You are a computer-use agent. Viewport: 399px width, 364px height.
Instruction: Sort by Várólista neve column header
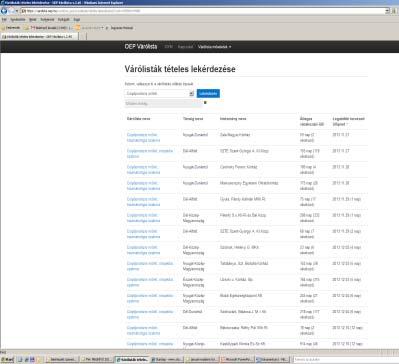(x=138, y=119)
